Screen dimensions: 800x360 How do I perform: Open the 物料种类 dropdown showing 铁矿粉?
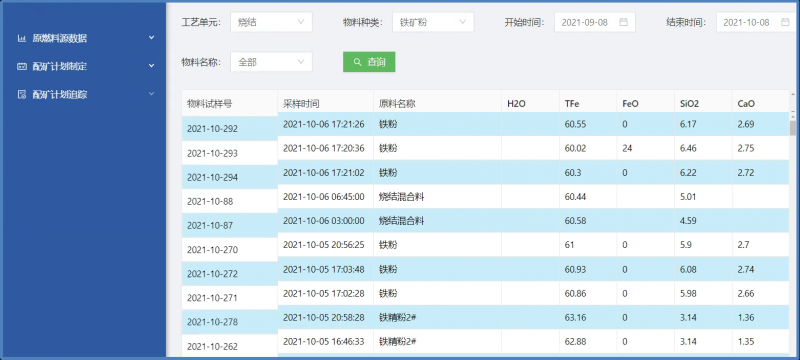coord(433,22)
